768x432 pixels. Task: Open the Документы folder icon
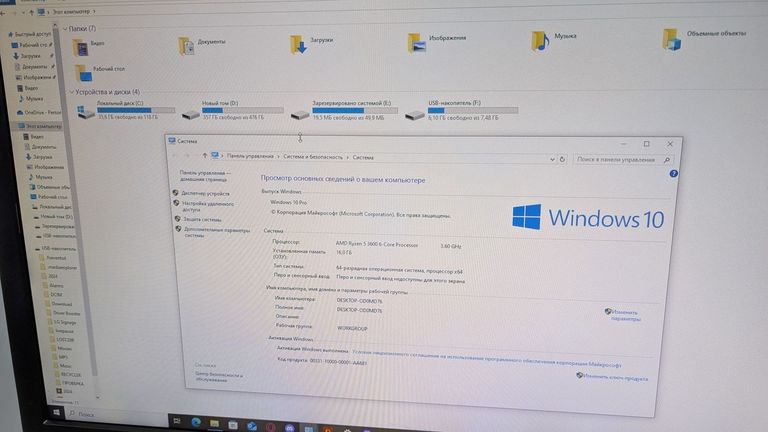pyautogui.click(x=186, y=45)
